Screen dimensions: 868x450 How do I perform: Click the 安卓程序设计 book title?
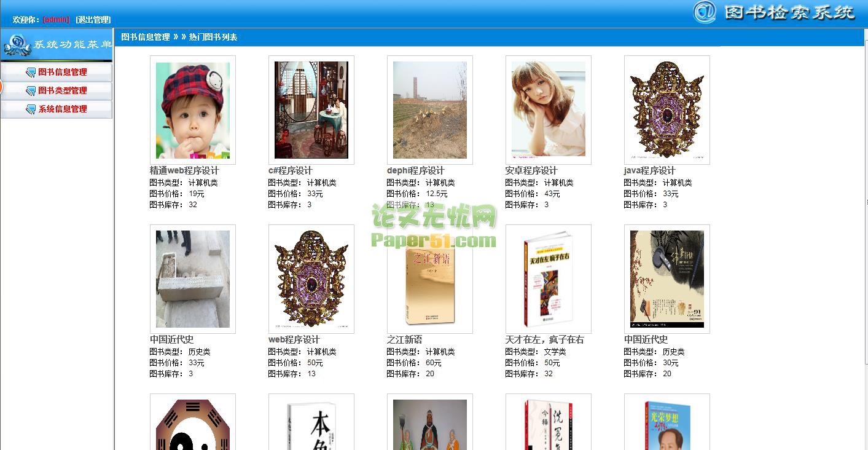[x=531, y=170]
